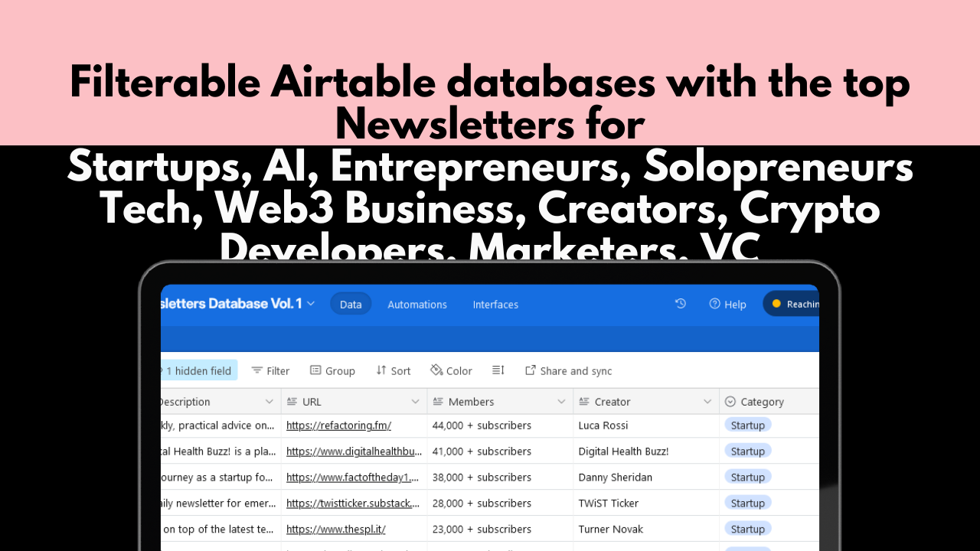Viewport: 980px width, 551px height.
Task: Open the digitalhealthbu... link
Action: point(354,452)
